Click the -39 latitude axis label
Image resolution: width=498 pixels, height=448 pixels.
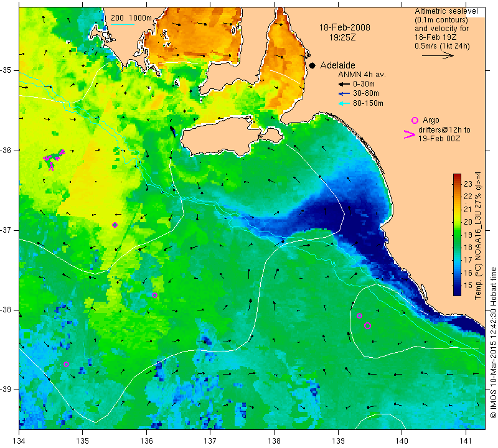[x=6, y=390]
